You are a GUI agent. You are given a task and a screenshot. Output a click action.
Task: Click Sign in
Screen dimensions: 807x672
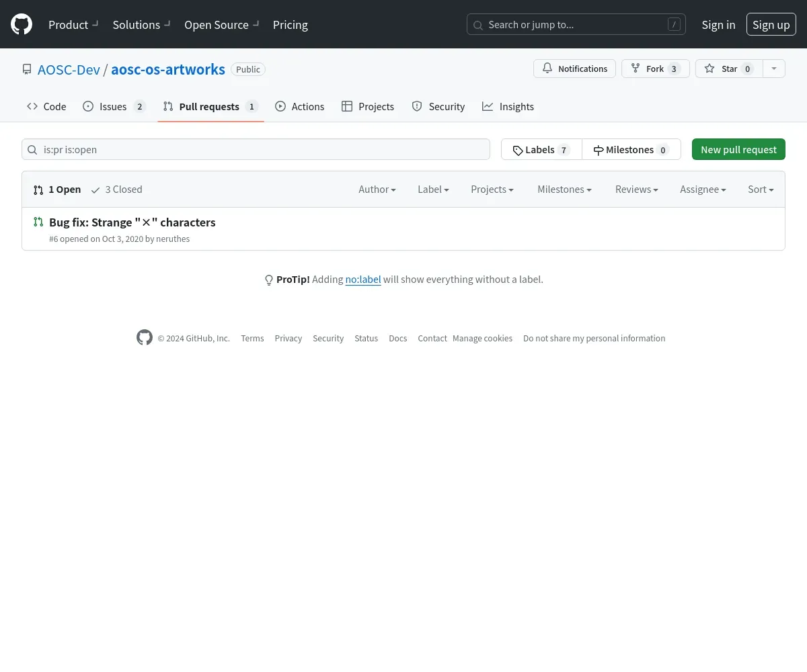718,25
